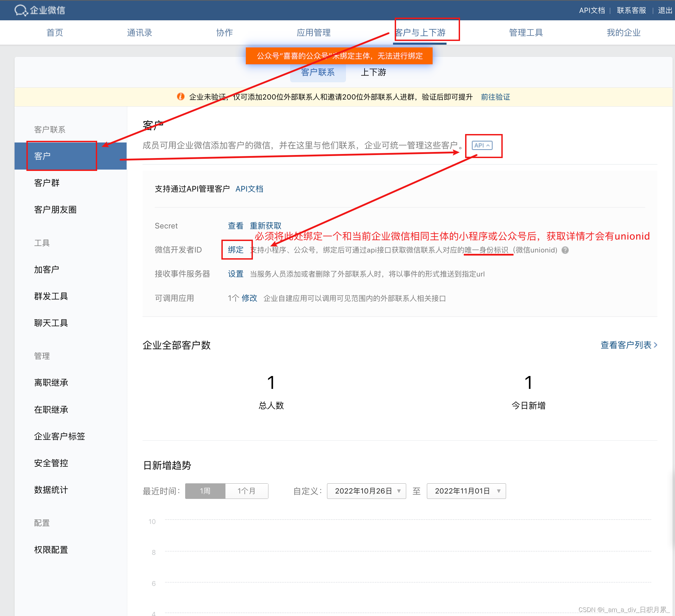
Task: Open 查看客户列表 link
Action: 629,345
